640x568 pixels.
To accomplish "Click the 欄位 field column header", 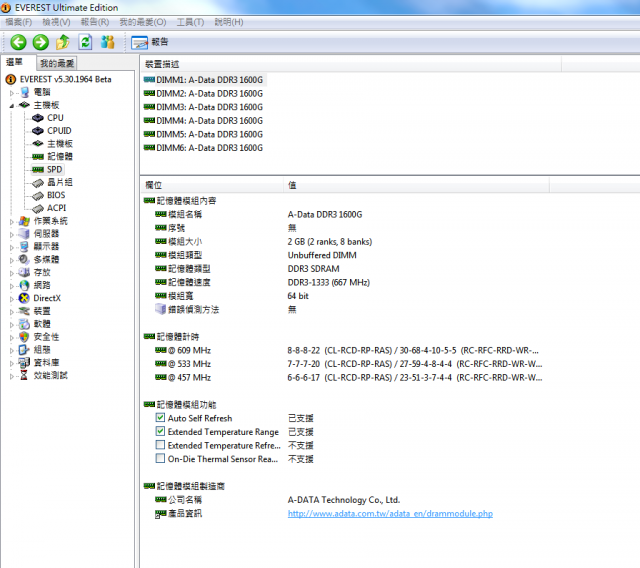I will (x=211, y=185).
